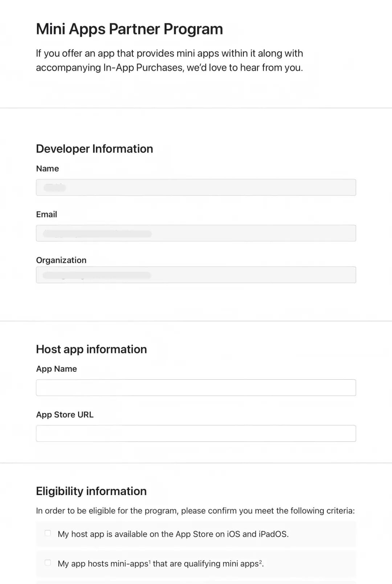Viewport: 392px width, 584px height.
Task: Open footnote 1 next to mini-apps
Action: pyautogui.click(x=150, y=561)
